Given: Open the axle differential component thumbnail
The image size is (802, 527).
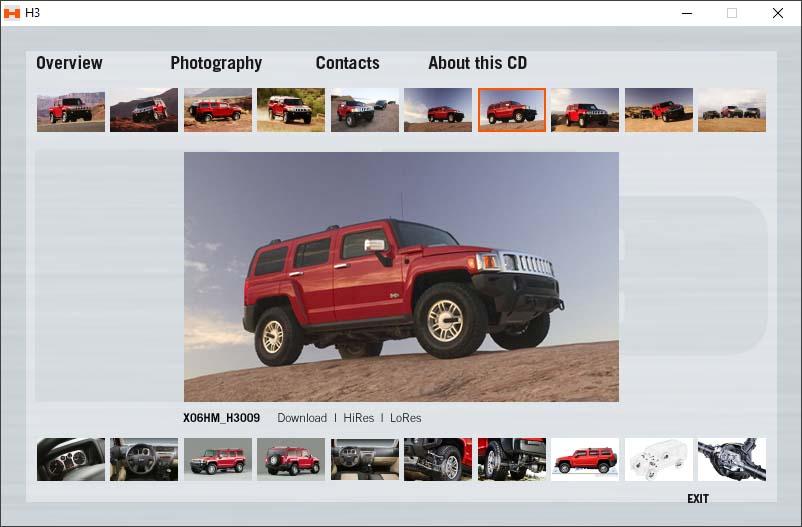Looking at the screenshot, I should tap(732, 459).
